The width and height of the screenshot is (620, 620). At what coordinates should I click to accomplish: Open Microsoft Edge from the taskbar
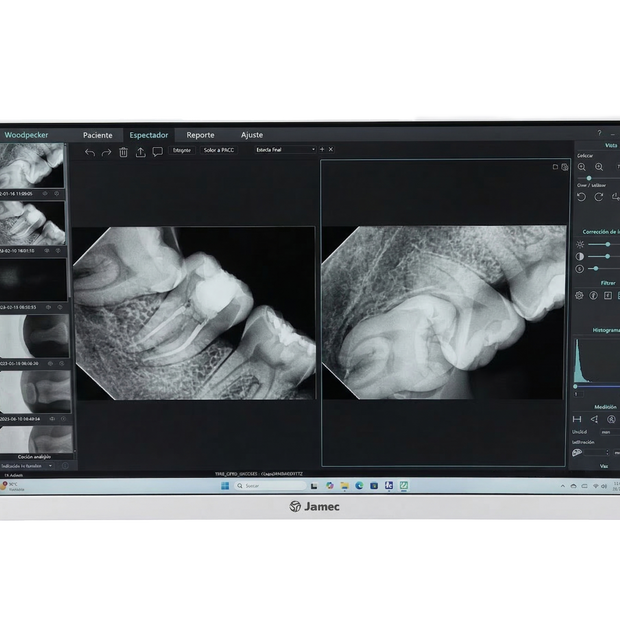coord(359,486)
